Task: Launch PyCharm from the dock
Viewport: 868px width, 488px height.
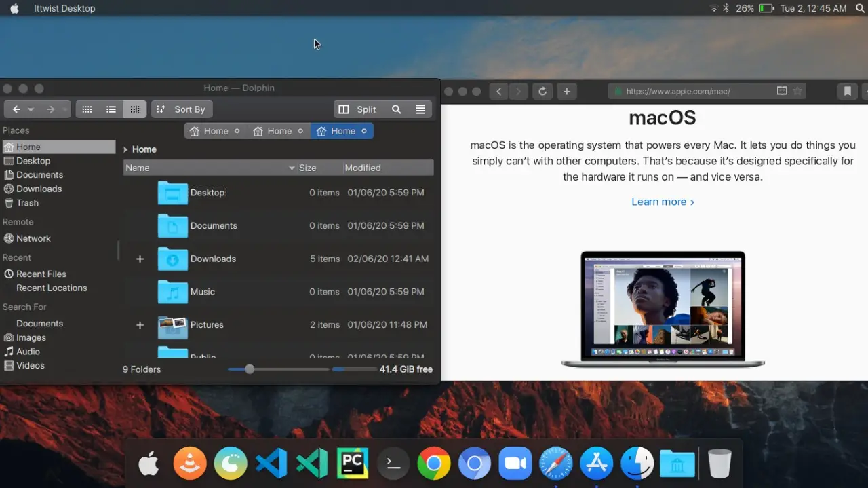Action: pos(352,464)
